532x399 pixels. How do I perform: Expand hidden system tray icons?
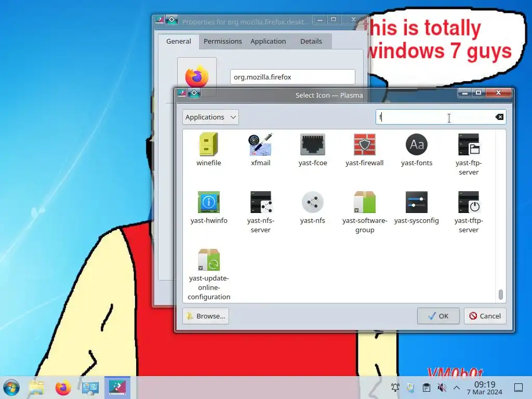[457, 388]
